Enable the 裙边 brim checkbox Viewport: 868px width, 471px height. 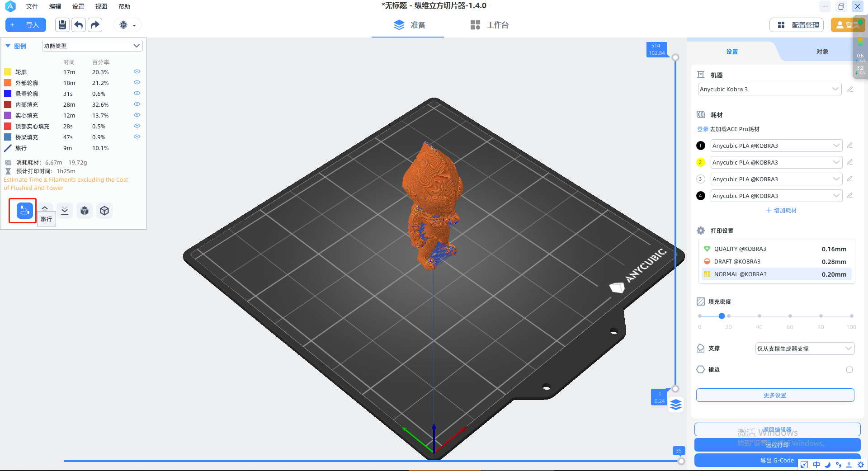[849, 370]
